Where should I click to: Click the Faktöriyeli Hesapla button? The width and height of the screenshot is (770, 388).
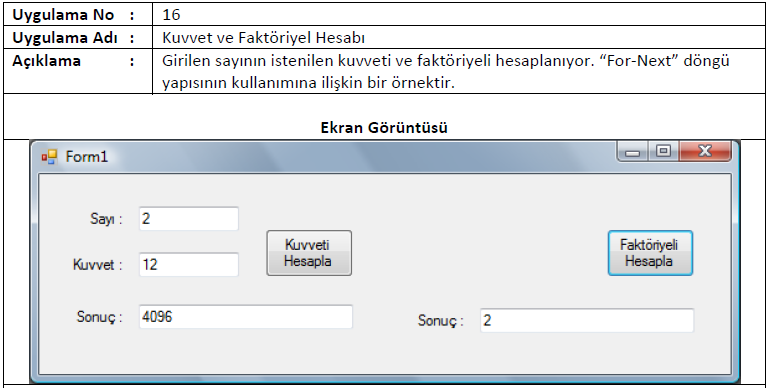click(650, 253)
